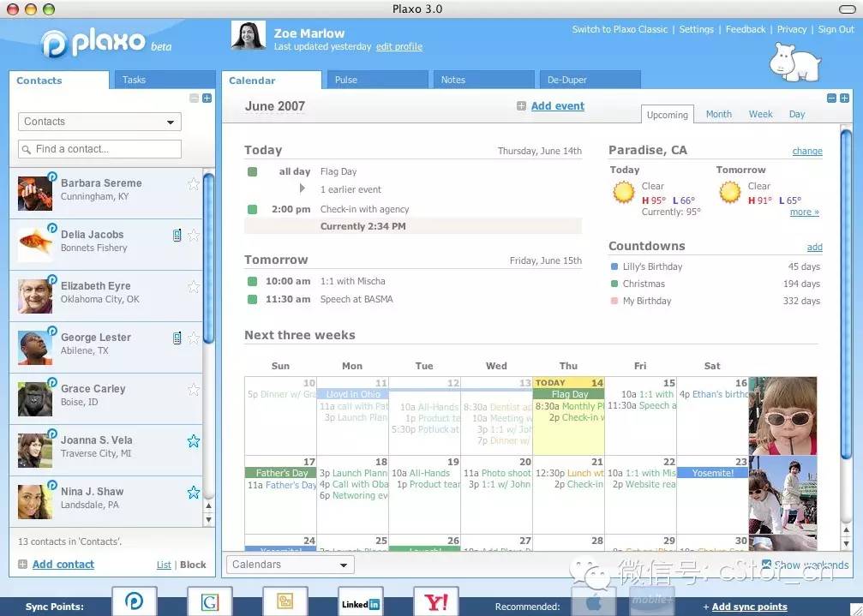
Task: Click the girl with sunglasses photo
Action: click(782, 416)
